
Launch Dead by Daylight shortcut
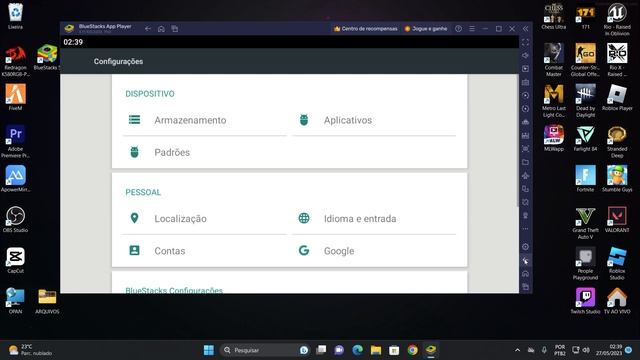[585, 100]
